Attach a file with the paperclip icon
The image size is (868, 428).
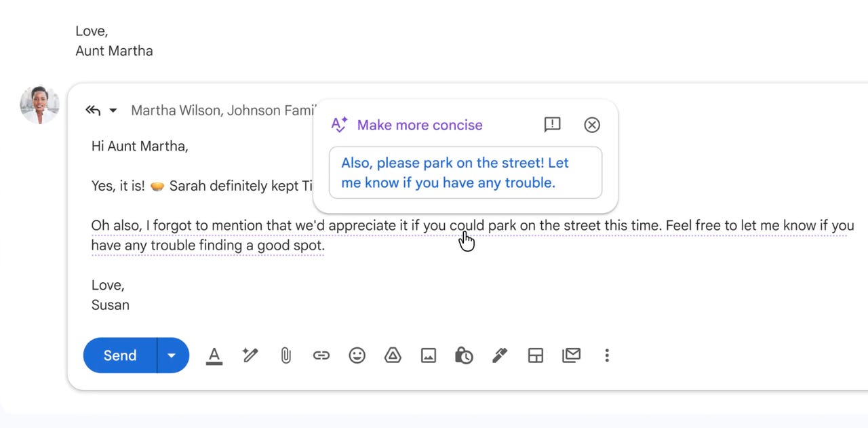coord(285,355)
